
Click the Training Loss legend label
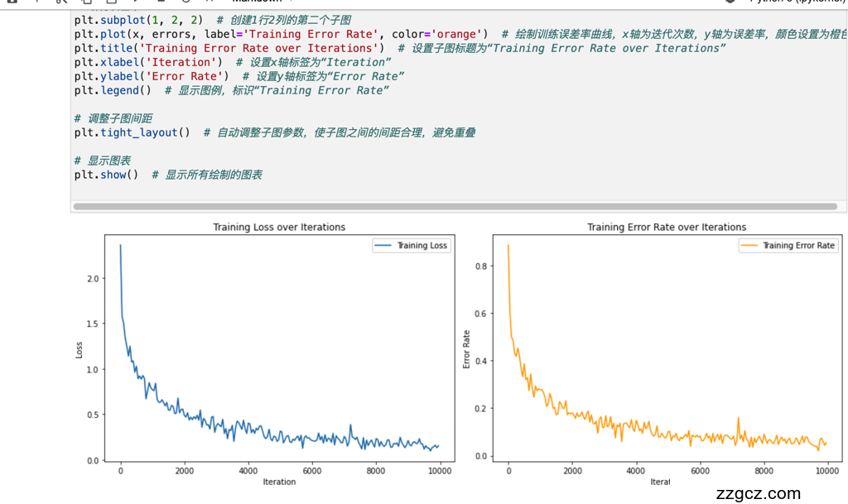(422, 246)
